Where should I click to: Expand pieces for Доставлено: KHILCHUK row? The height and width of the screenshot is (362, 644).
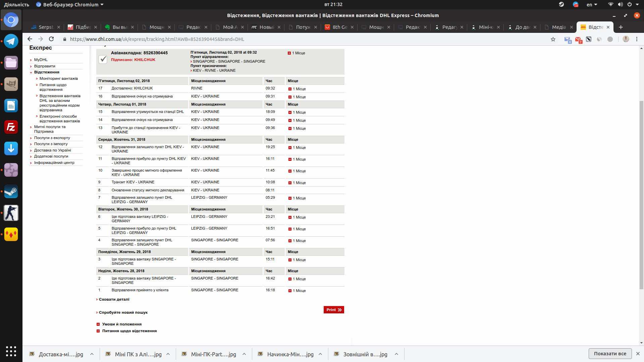point(290,89)
